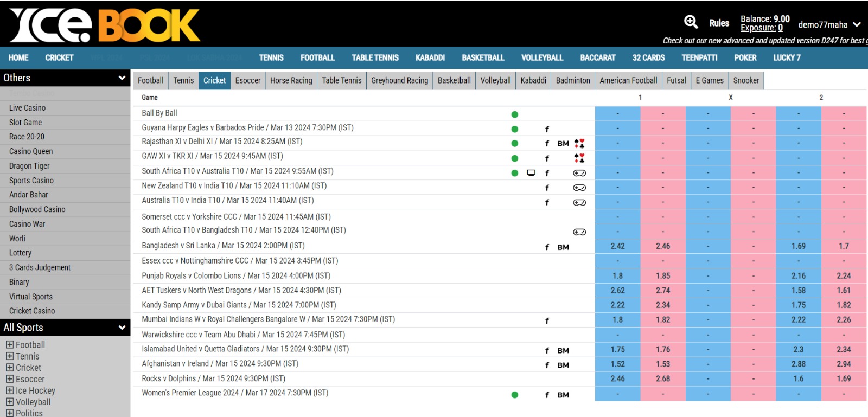Collapse the Others sidebar section
The image size is (868, 417).
[x=122, y=78]
